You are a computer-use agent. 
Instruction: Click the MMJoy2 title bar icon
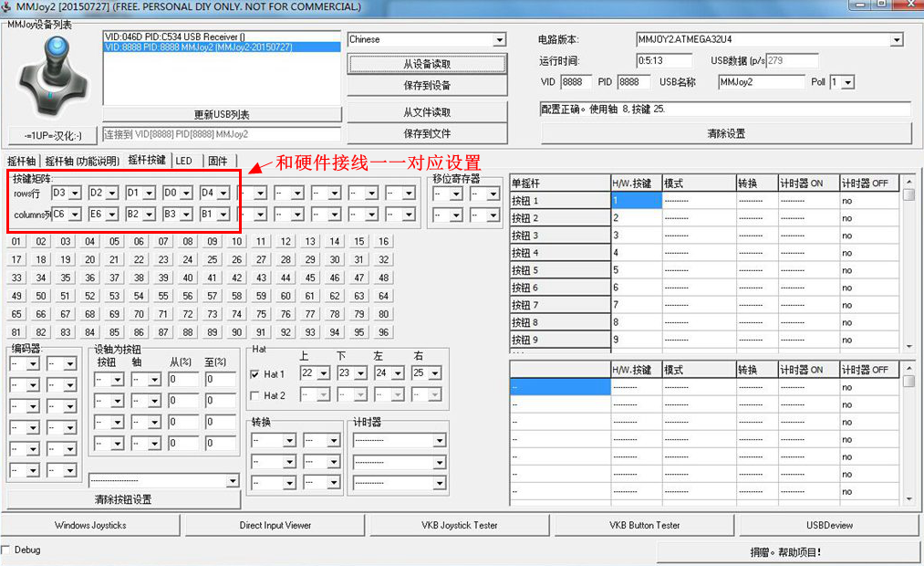[x=5, y=7]
